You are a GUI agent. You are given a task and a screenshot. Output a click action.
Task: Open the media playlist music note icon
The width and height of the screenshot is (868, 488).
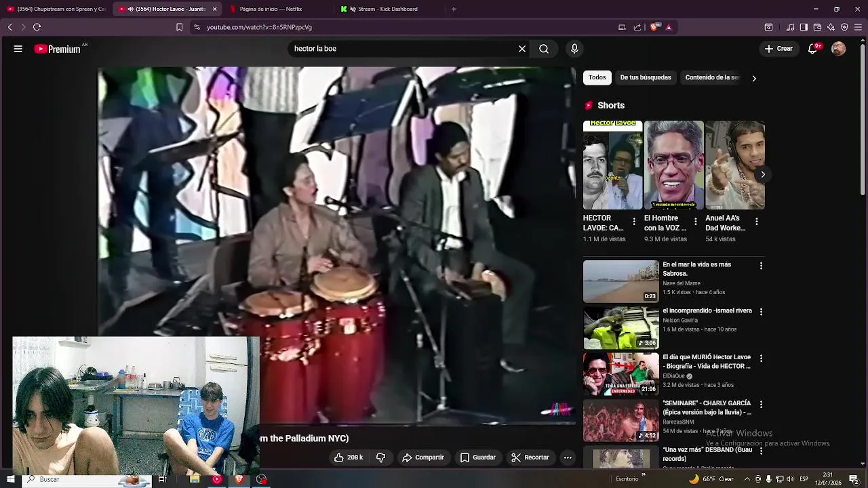[790, 27]
